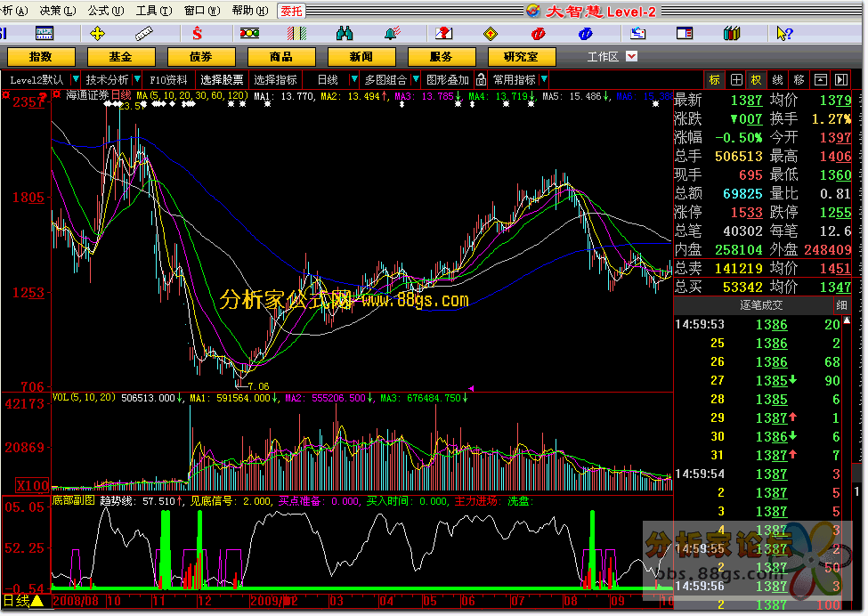This screenshot has height=616, width=868.
Task: Open the 工作区 workspace dropdown
Action: pos(631,56)
